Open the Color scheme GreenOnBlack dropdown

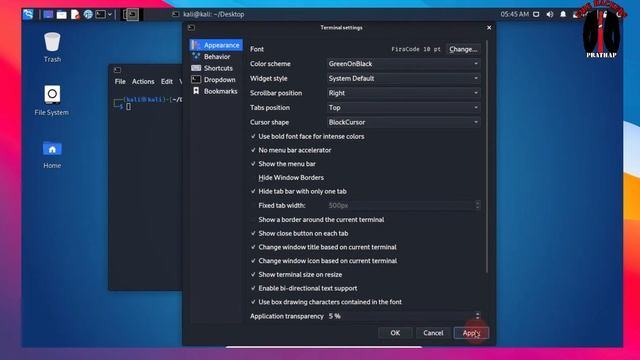click(x=403, y=64)
